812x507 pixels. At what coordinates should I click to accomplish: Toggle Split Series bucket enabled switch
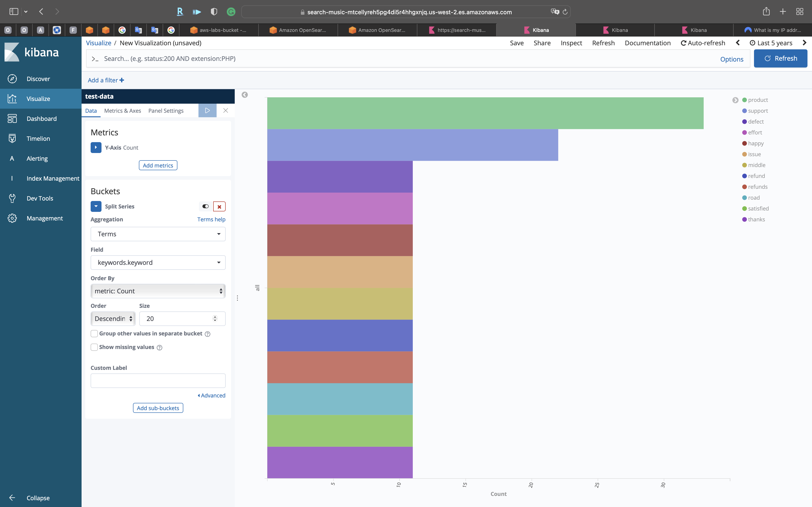click(x=205, y=207)
